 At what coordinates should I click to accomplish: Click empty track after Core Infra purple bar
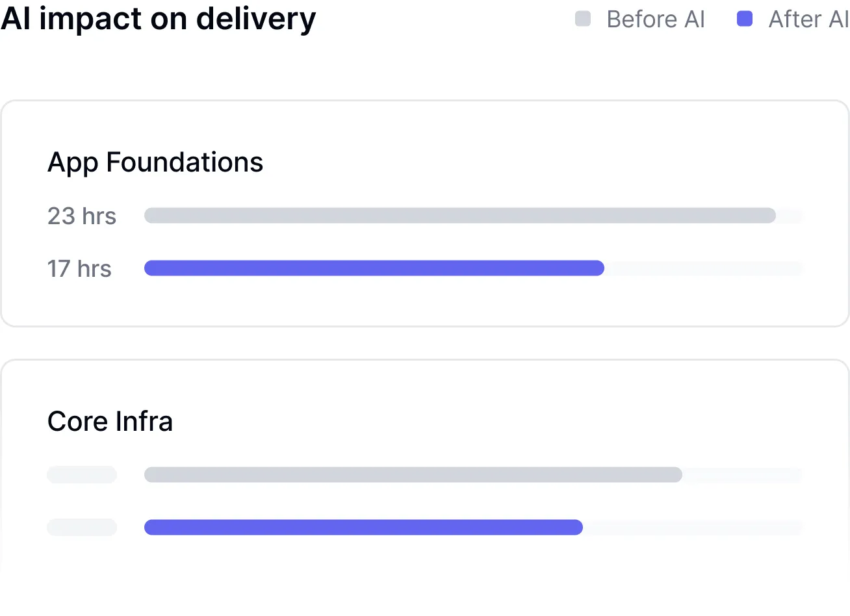click(692, 527)
